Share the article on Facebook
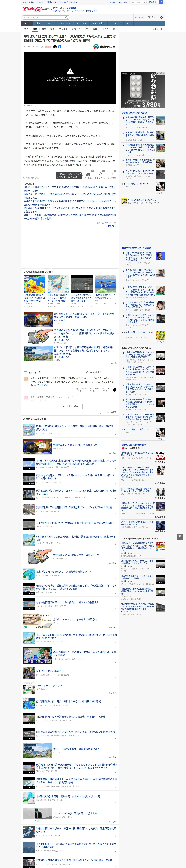186x868 pixels. tap(60, 47)
